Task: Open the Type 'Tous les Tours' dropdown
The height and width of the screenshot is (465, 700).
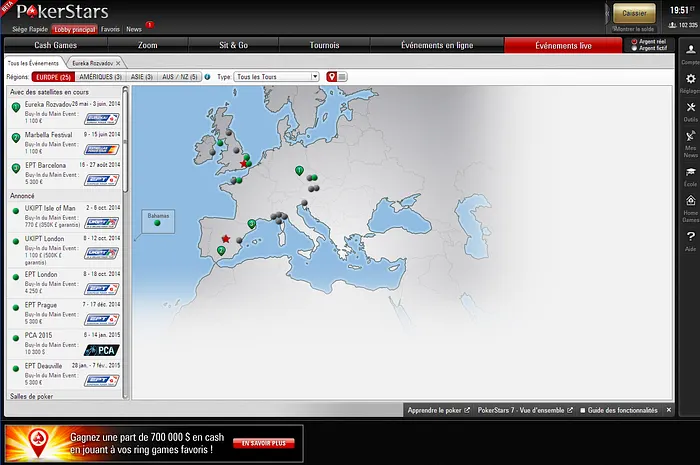Action: (x=277, y=77)
